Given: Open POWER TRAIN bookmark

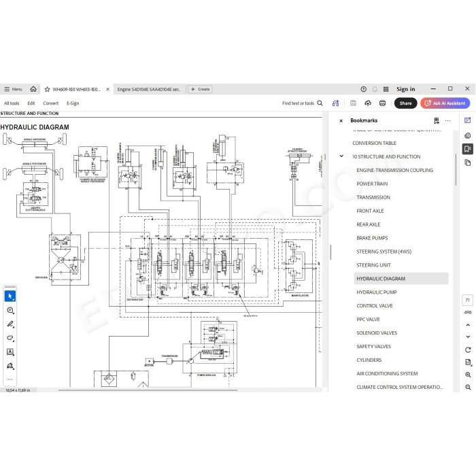Looking at the screenshot, I should (372, 184).
